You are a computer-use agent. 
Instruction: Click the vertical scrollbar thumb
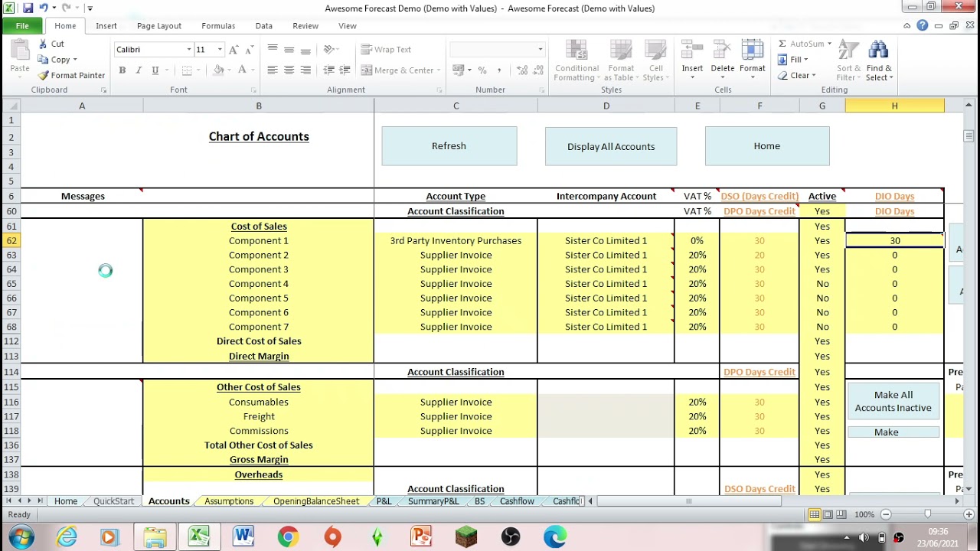pyautogui.click(x=969, y=136)
